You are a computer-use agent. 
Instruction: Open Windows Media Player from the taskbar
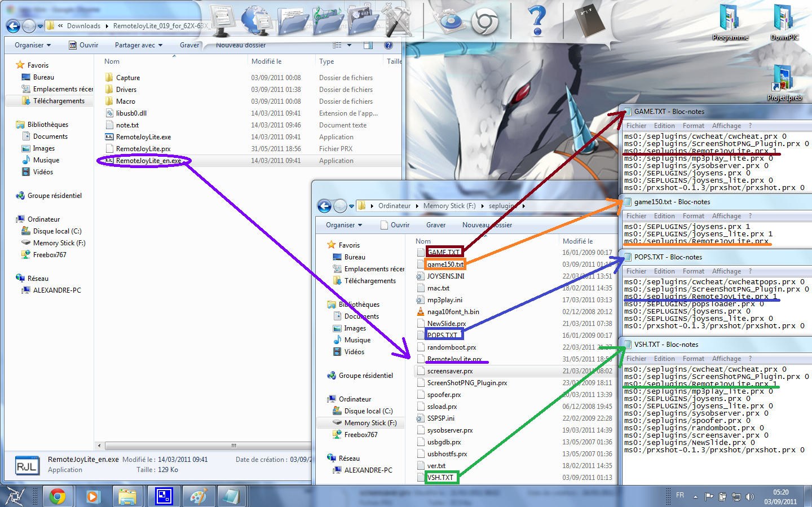[92, 496]
